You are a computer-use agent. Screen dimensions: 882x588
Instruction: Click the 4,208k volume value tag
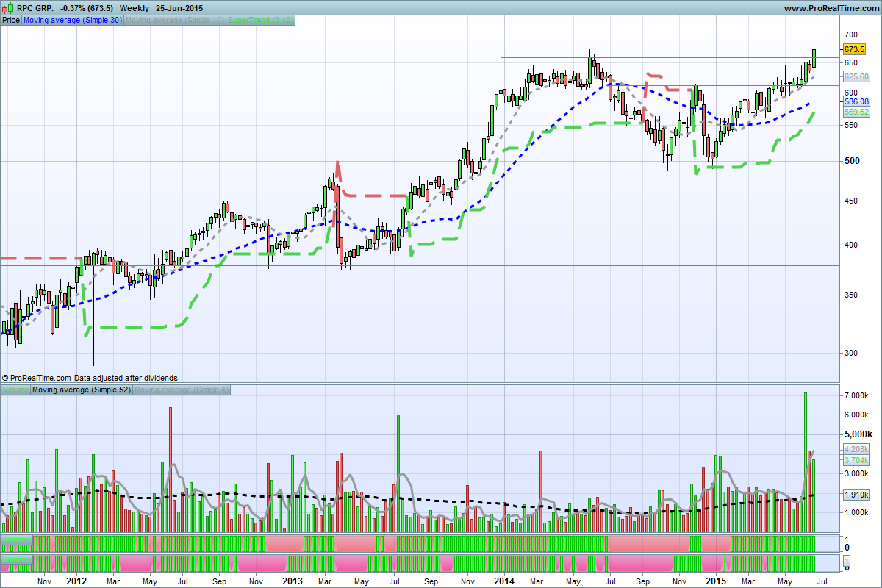click(x=856, y=449)
